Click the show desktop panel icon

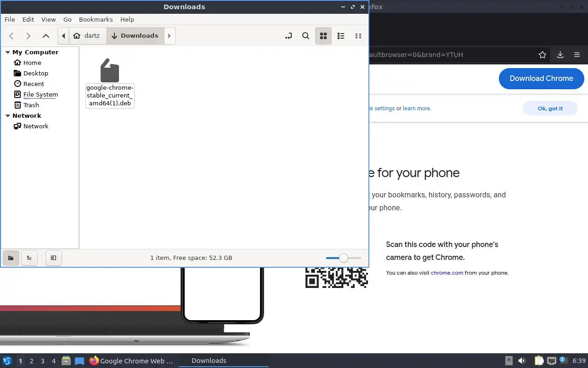point(79,361)
